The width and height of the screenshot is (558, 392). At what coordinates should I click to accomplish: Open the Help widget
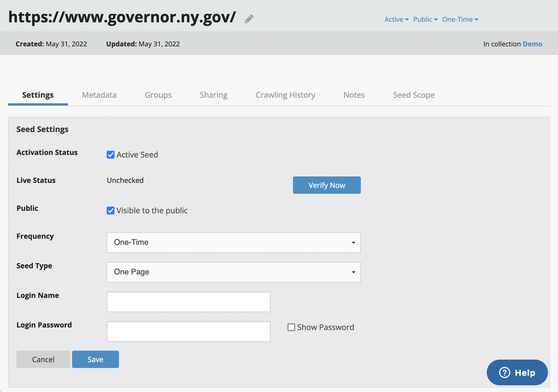click(x=517, y=372)
